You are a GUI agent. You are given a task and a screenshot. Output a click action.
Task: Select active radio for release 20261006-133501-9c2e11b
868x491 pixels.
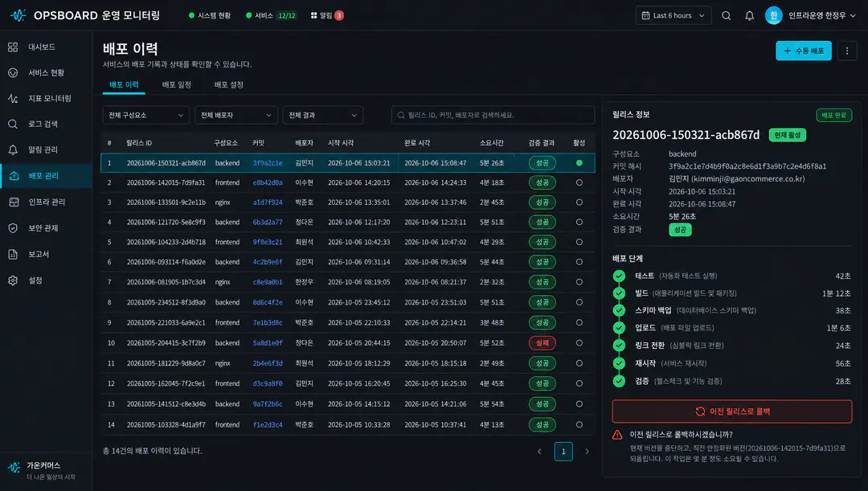pos(579,203)
